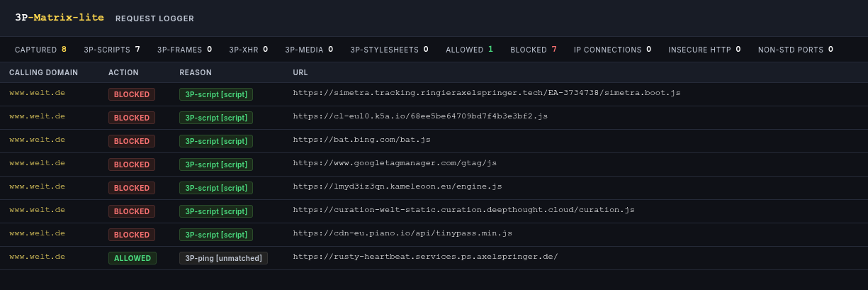Select the REQUEST LOGGER header label
This screenshot has height=290, width=868.
[154, 18]
